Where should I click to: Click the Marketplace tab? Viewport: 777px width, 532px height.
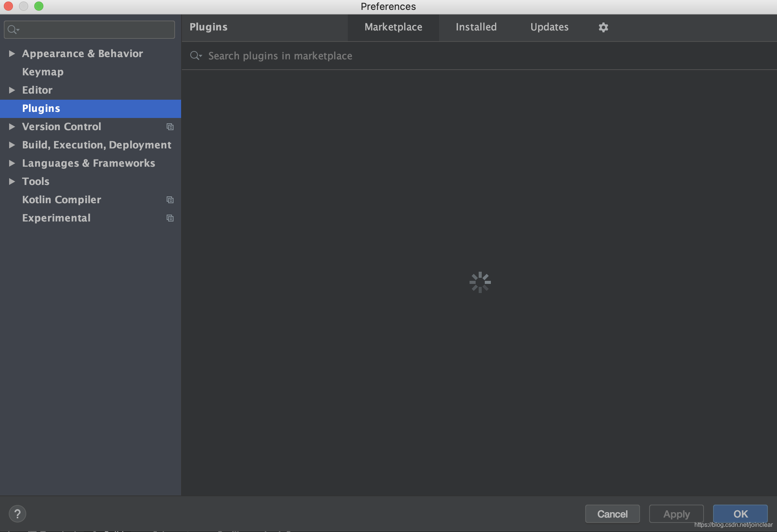[x=393, y=27]
